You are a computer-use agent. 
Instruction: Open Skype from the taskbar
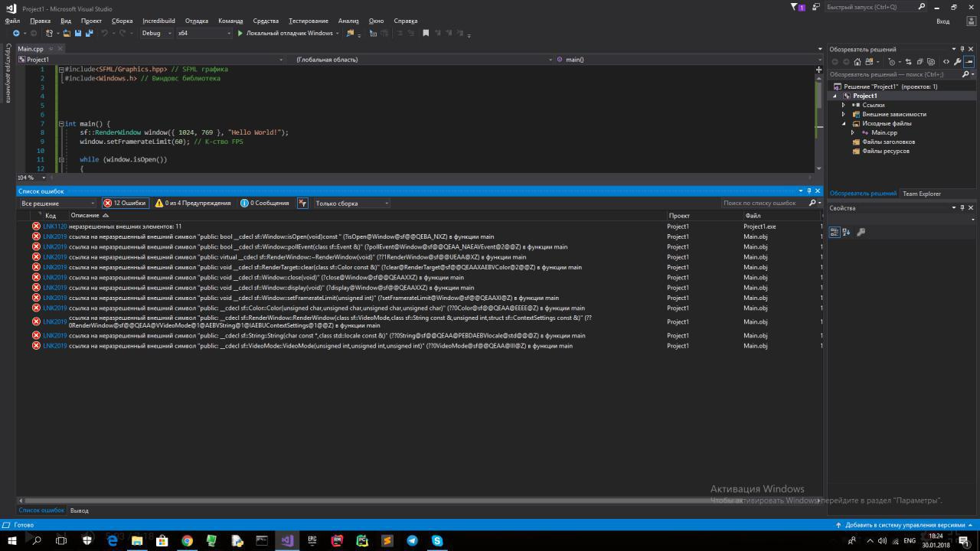coord(437,540)
